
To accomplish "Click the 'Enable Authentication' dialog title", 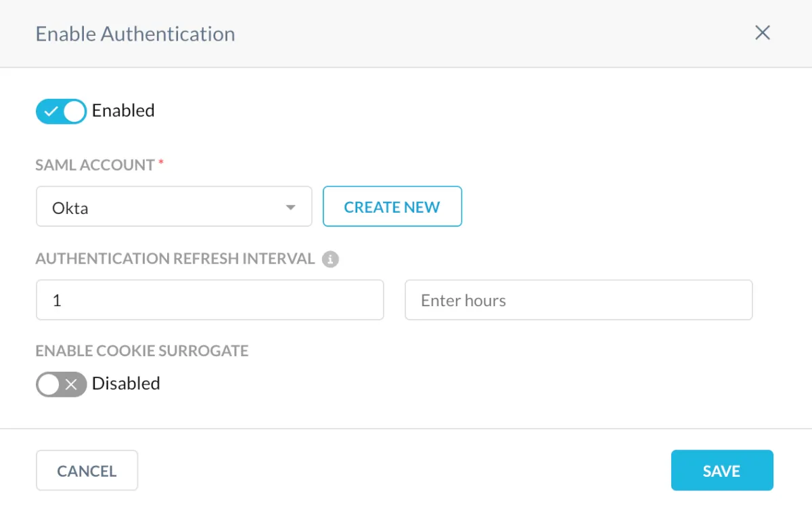I will (x=135, y=34).
